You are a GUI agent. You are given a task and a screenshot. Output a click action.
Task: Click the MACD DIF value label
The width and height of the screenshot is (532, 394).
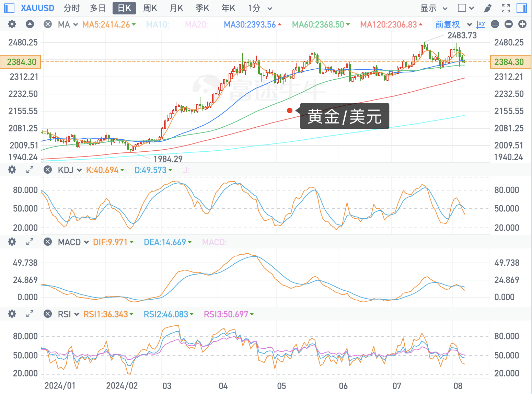pos(113,242)
